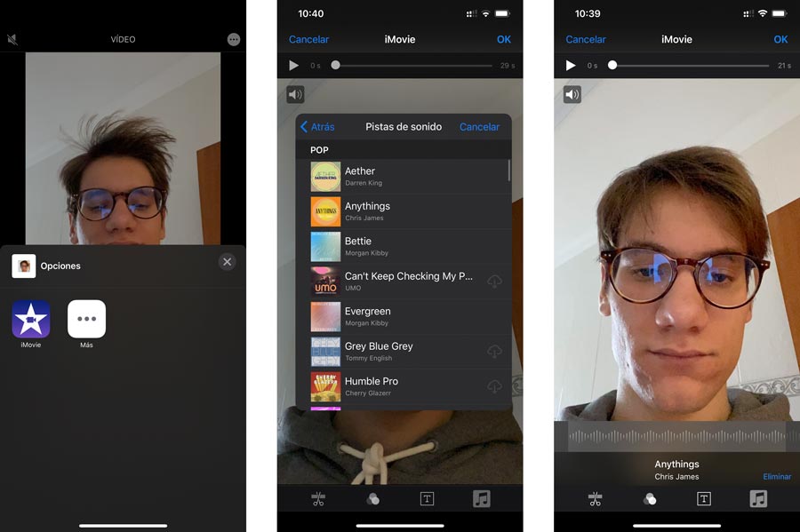Choose the Evergreen track
The image size is (800, 532).
tap(404, 316)
